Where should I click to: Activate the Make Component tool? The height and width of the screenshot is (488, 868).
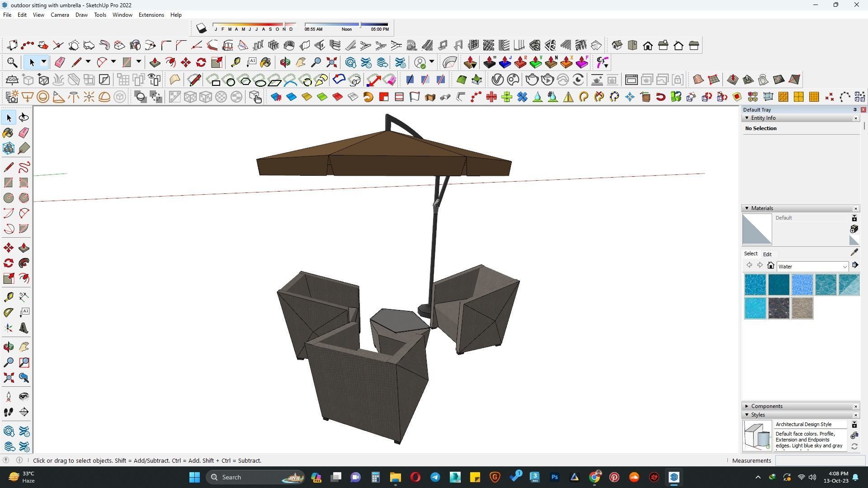click(9, 148)
